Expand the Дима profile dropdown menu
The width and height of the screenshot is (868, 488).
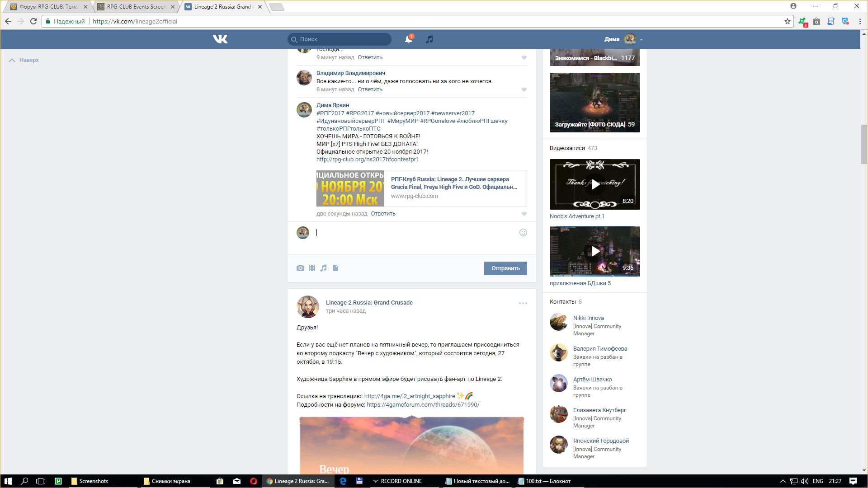(x=641, y=40)
